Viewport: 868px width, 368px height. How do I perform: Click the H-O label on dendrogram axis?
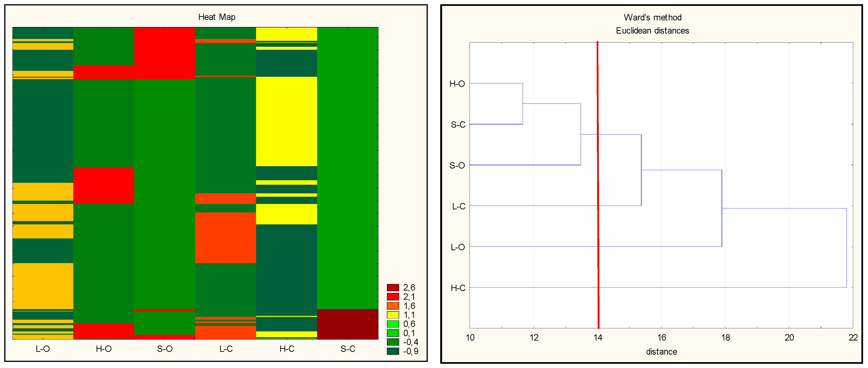[x=457, y=84]
